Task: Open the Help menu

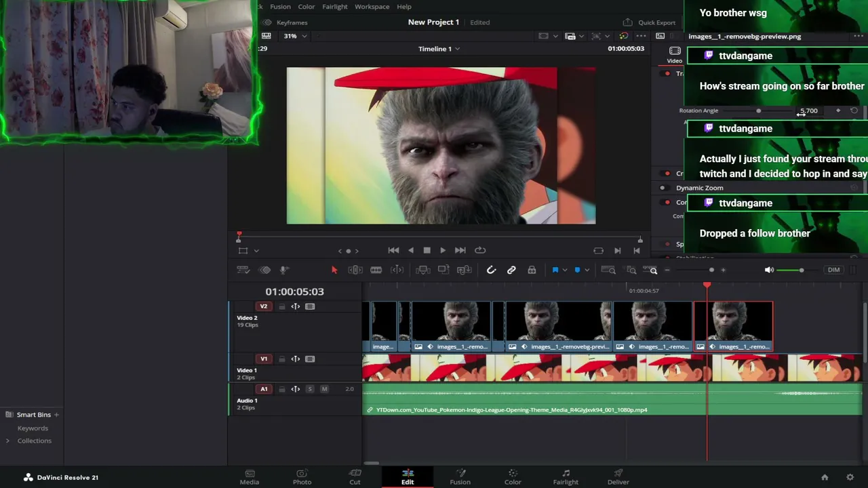Action: pyautogui.click(x=404, y=7)
